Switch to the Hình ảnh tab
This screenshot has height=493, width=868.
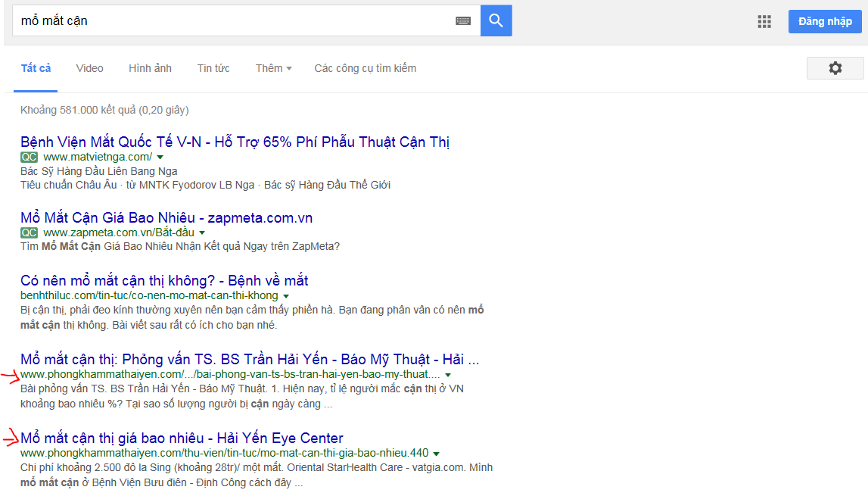pyautogui.click(x=150, y=68)
